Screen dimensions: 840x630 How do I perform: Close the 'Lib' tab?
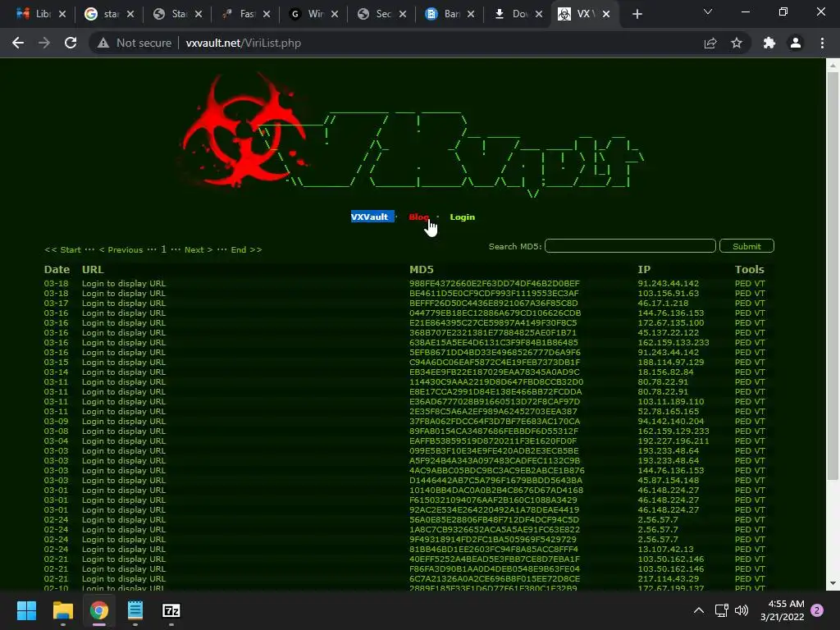62,14
